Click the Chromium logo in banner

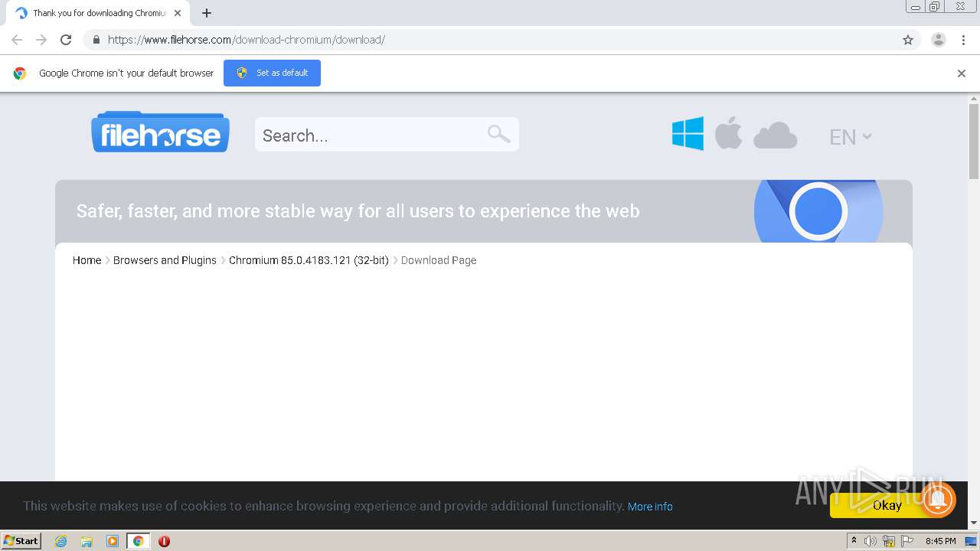click(818, 211)
